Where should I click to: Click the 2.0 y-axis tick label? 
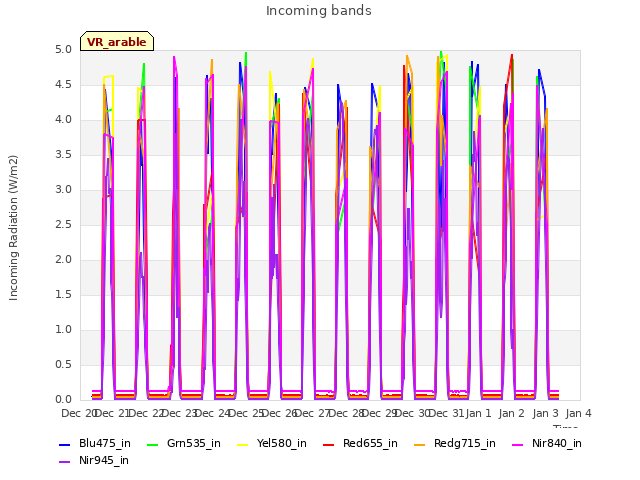coord(63,260)
